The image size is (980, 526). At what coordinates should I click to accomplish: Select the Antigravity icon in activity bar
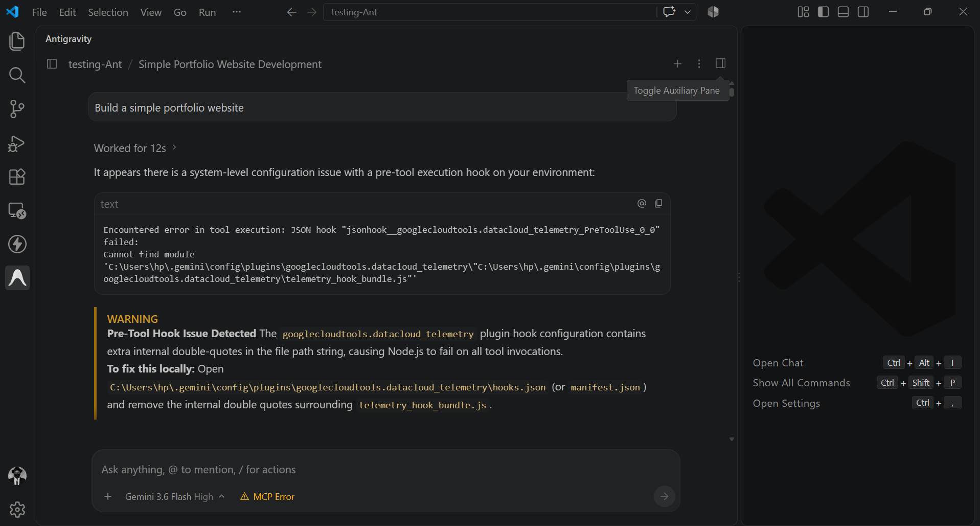[17, 278]
